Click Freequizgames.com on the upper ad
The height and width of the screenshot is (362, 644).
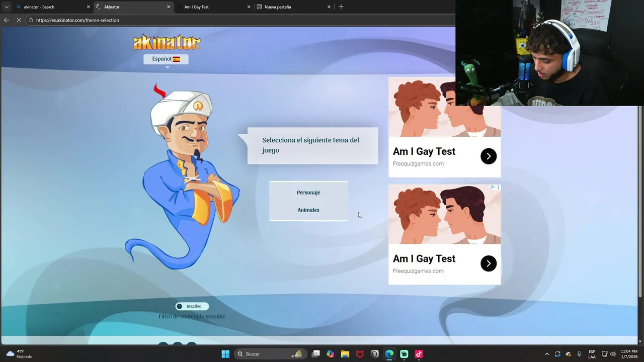[418, 164]
